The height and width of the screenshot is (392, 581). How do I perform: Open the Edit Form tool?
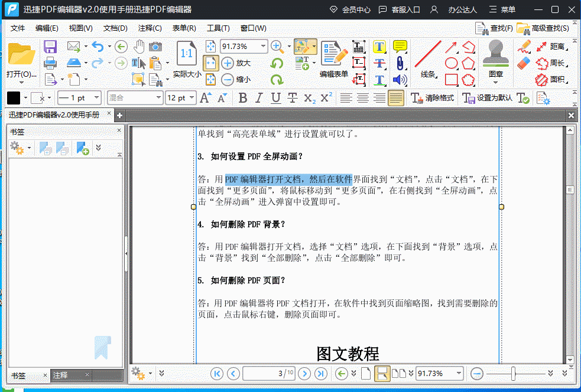pyautogui.click(x=334, y=59)
